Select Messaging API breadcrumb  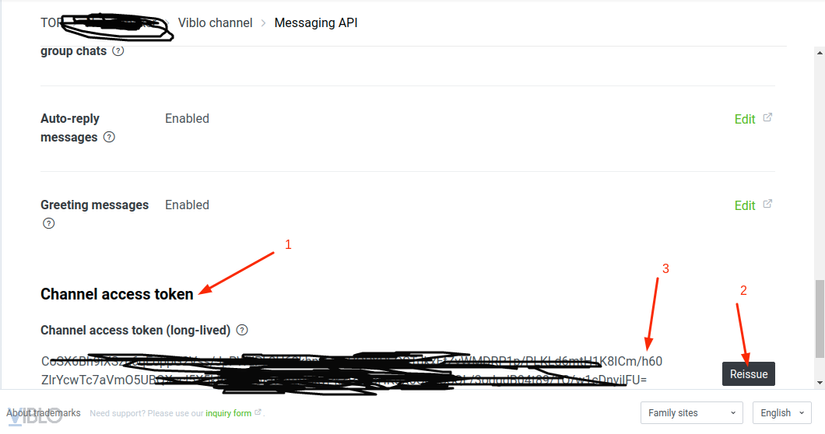click(316, 23)
